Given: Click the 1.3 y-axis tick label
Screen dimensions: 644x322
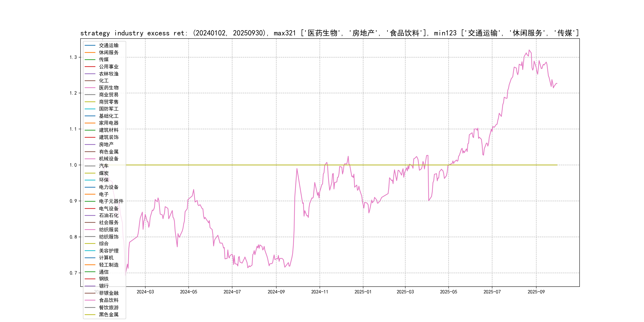Looking at the screenshot, I should point(73,57).
